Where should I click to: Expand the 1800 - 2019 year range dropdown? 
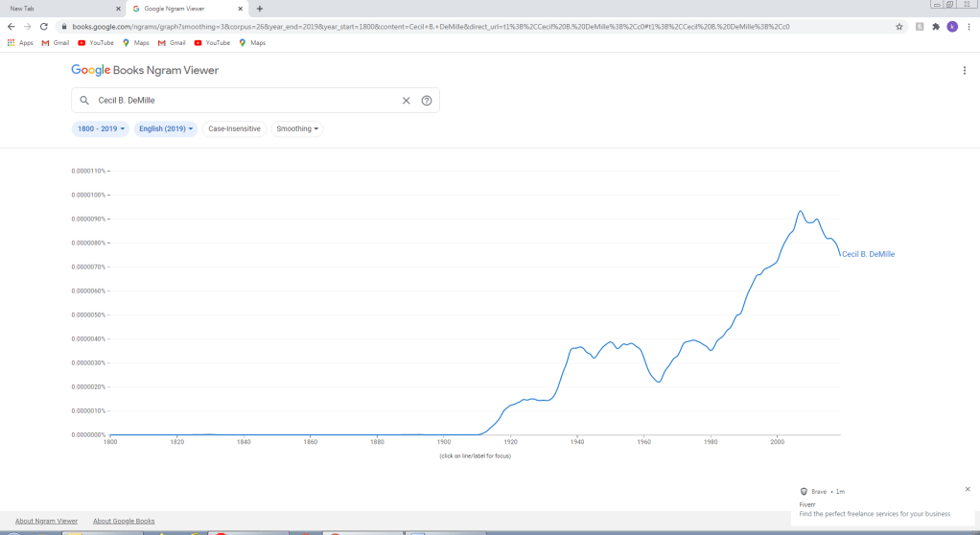tap(101, 128)
